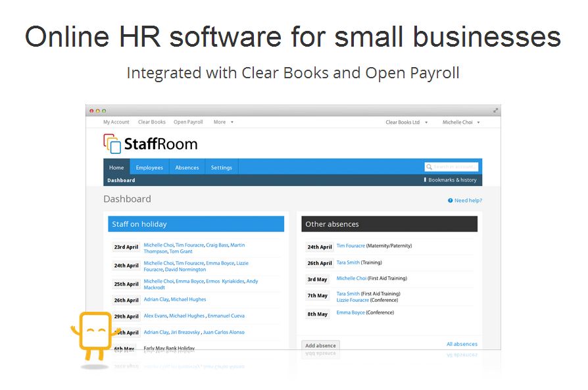588x390 pixels.
Task: Click the 3rd May date in Other absences
Action: coord(317,280)
